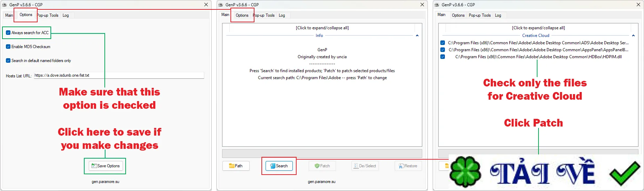
Task: Switch to the Main tab in the left window
Action: (x=9, y=15)
